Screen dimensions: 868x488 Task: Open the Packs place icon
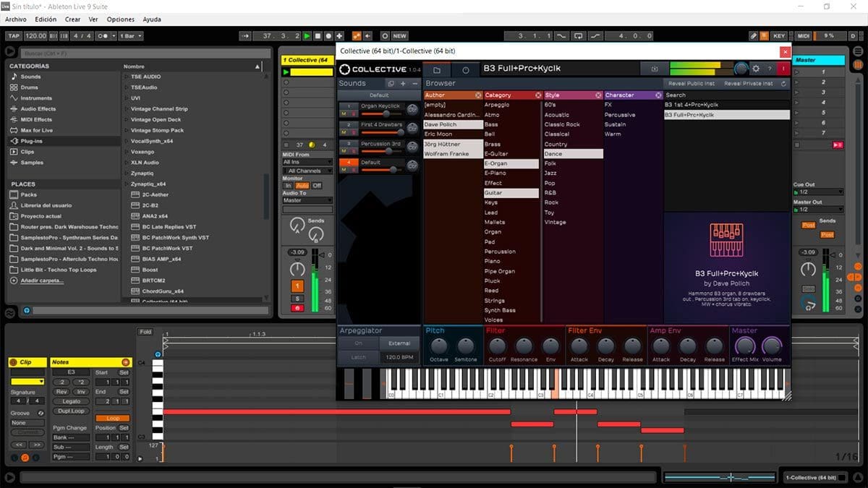(x=14, y=194)
